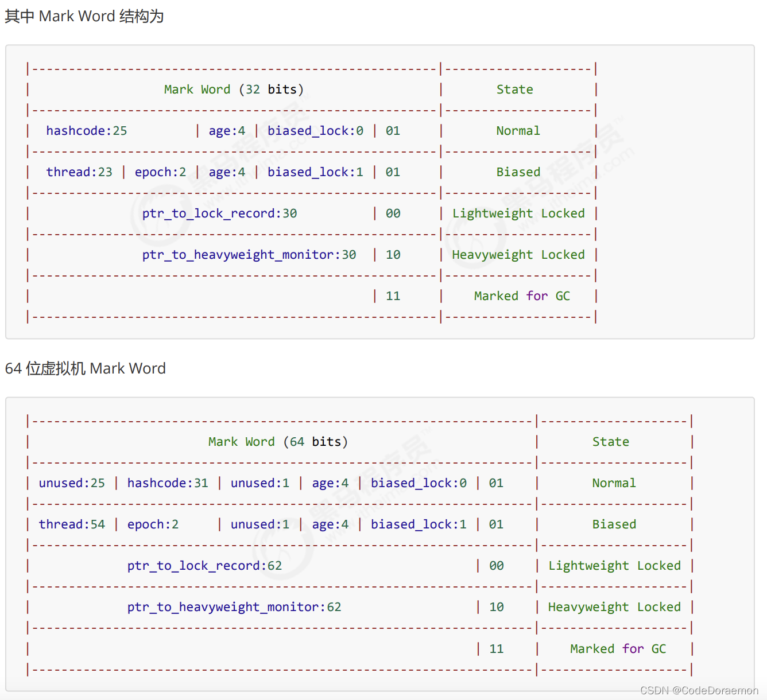Screen dimensions: 767x700
Task: Click 'ptr_to_heavyweight_monitor:62' text
Action: click(234, 607)
